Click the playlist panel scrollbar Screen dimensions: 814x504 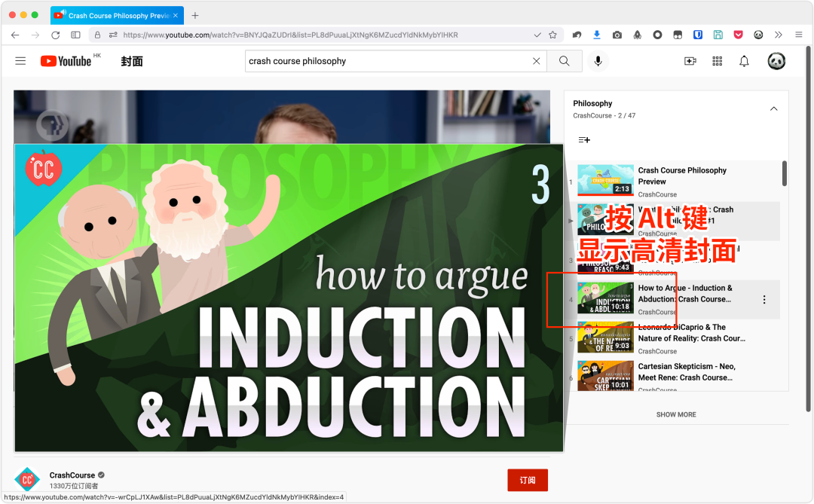coord(784,173)
